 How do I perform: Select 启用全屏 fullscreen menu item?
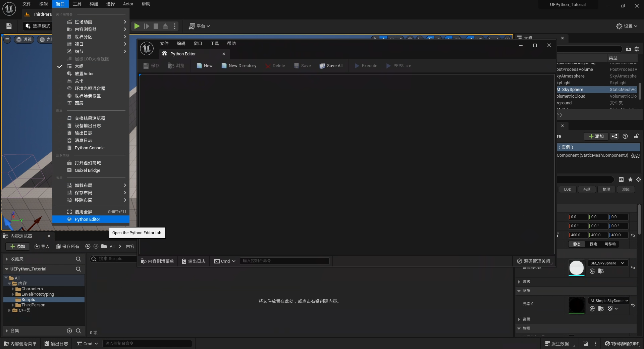tap(91, 212)
